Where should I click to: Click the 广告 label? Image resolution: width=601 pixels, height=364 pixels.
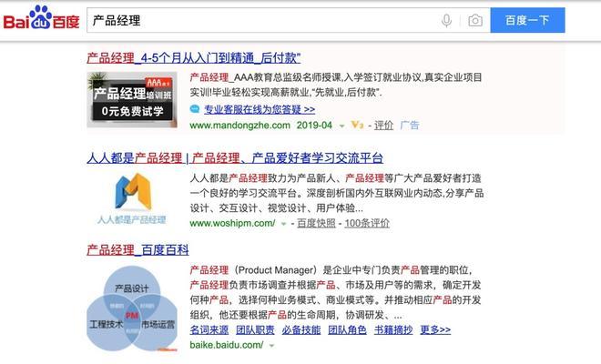[x=410, y=126]
